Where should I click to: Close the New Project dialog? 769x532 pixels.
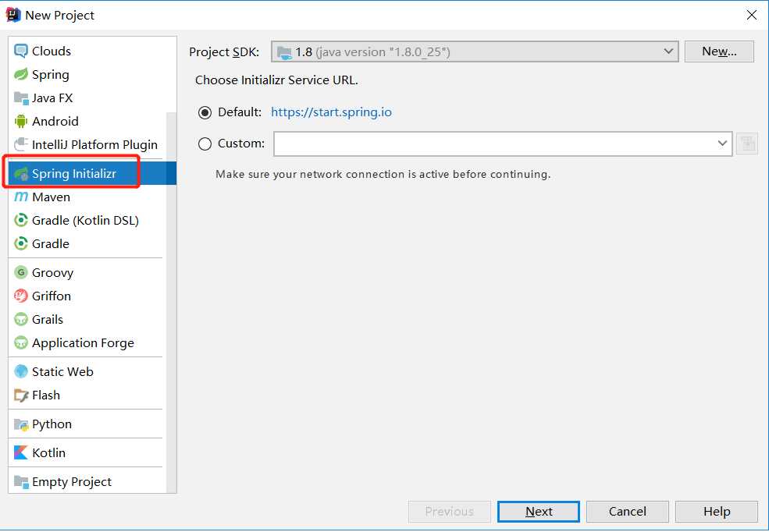click(x=751, y=15)
